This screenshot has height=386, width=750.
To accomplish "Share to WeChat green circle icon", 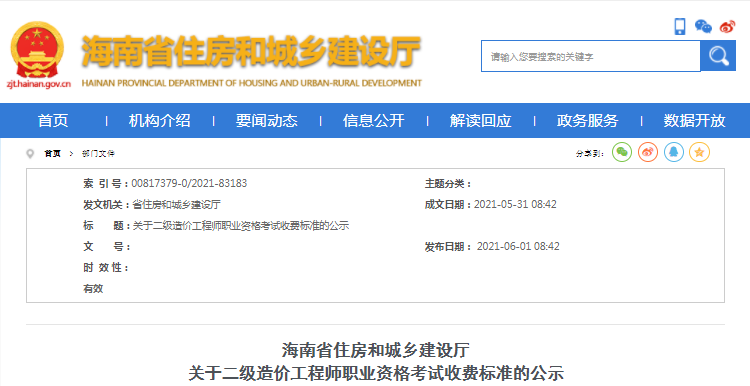I will coord(622,153).
